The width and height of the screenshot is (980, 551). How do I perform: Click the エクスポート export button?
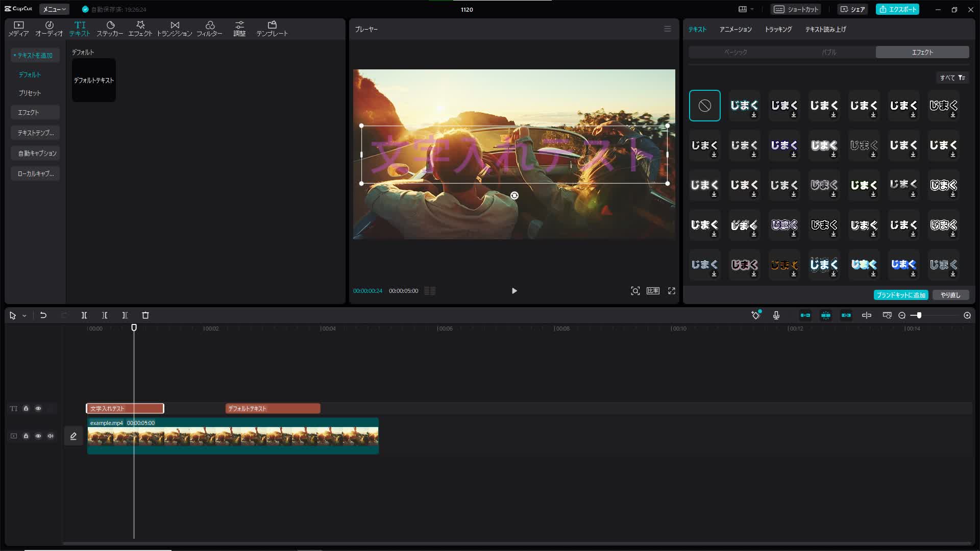[x=898, y=9]
